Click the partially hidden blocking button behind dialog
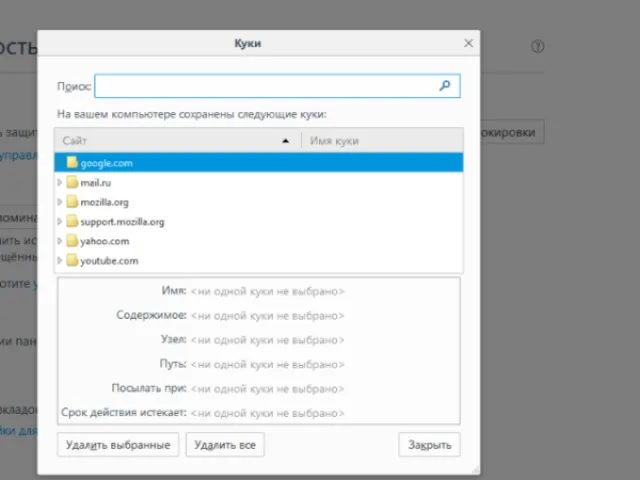The height and width of the screenshot is (480, 640). click(512, 132)
